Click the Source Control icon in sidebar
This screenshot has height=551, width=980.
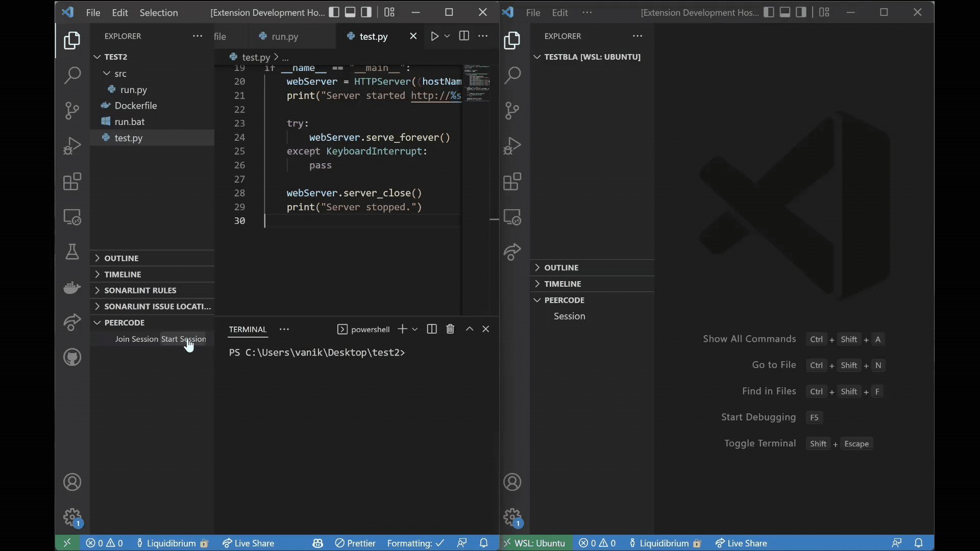[72, 110]
